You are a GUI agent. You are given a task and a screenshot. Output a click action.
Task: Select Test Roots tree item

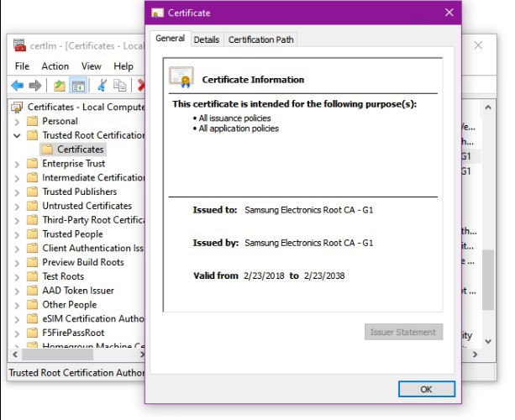(x=63, y=276)
